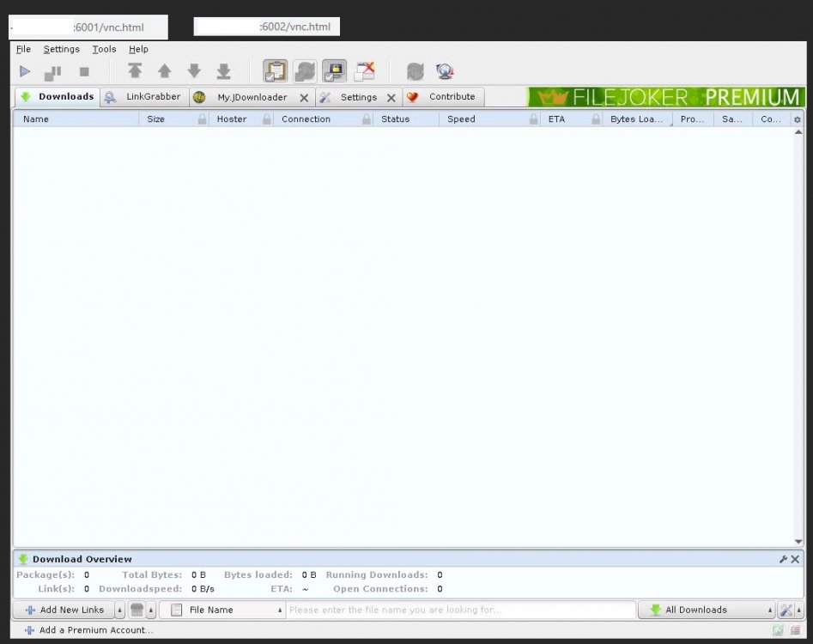Expand the Add New Links arrow menu

(120, 611)
